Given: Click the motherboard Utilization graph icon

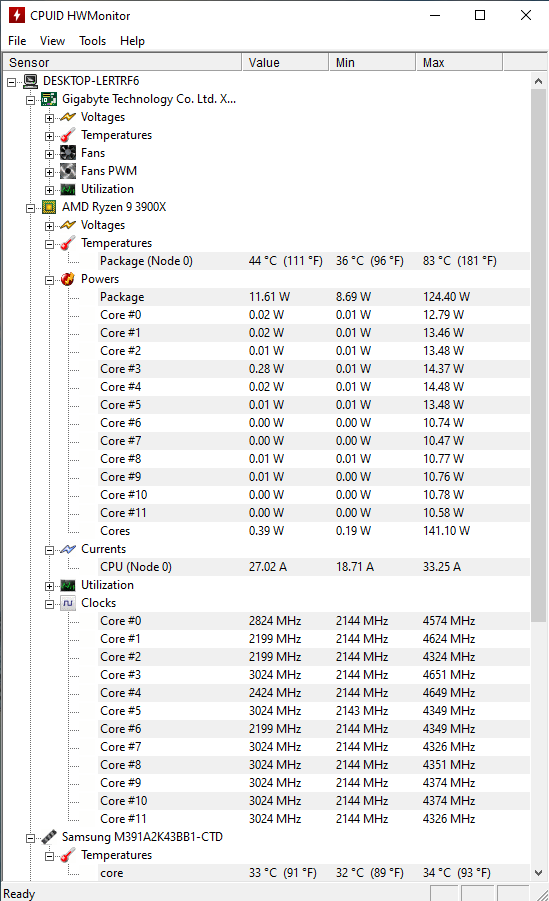Looking at the screenshot, I should (x=68, y=189).
